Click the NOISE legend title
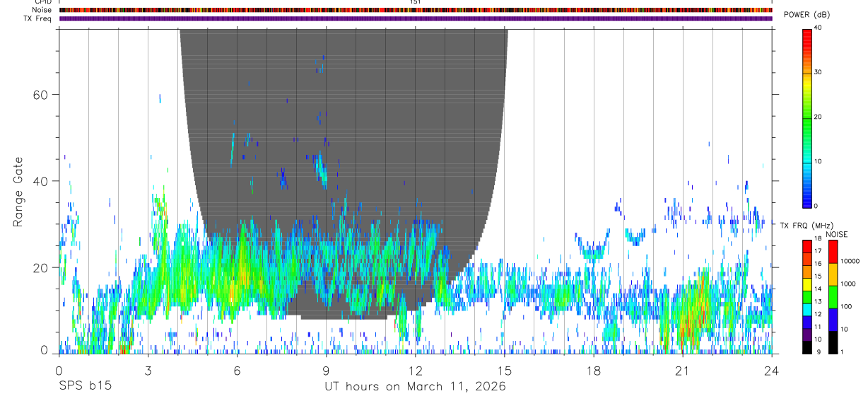 pyautogui.click(x=838, y=234)
